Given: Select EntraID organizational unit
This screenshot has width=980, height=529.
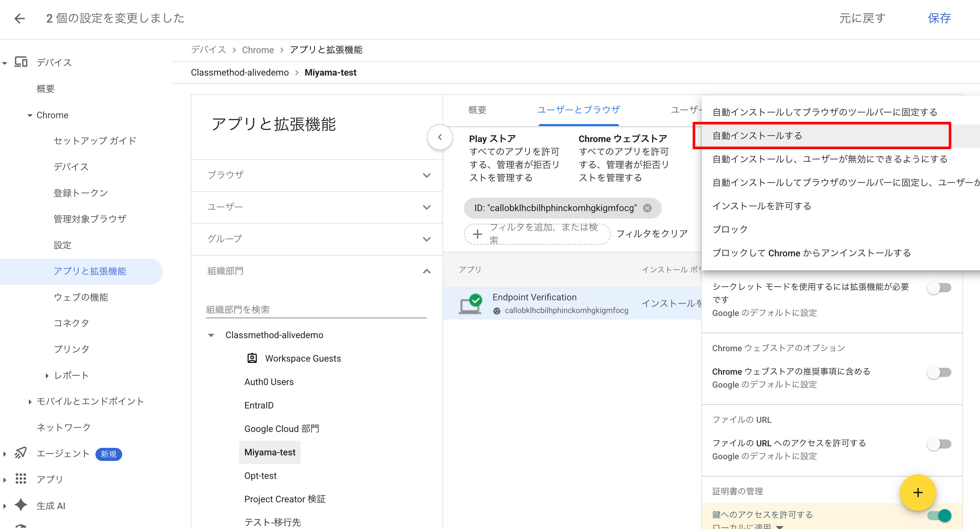Looking at the screenshot, I should tap(259, 406).
